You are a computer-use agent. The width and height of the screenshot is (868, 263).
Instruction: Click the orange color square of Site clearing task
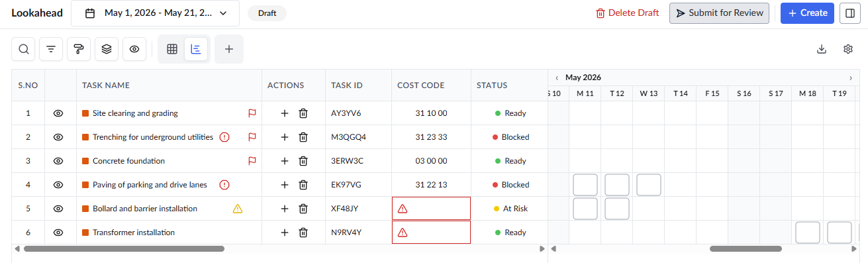[x=85, y=113]
